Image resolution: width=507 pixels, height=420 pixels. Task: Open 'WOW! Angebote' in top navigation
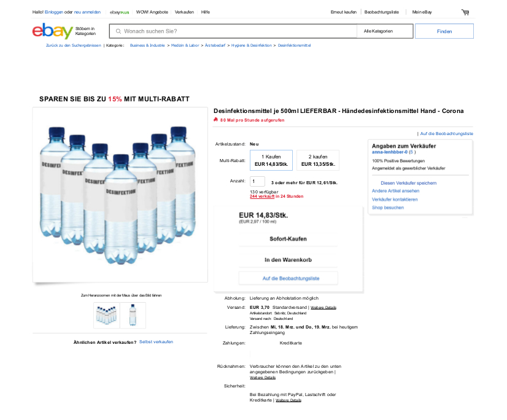click(152, 12)
